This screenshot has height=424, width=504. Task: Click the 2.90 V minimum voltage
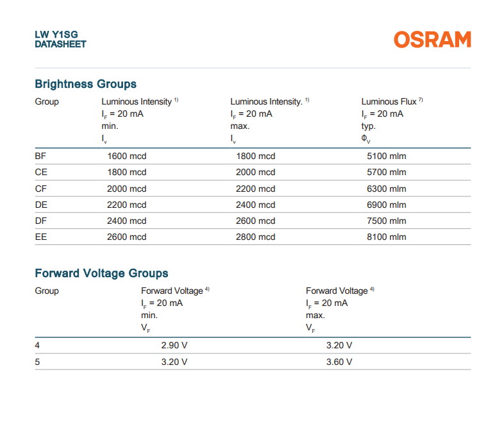(174, 345)
